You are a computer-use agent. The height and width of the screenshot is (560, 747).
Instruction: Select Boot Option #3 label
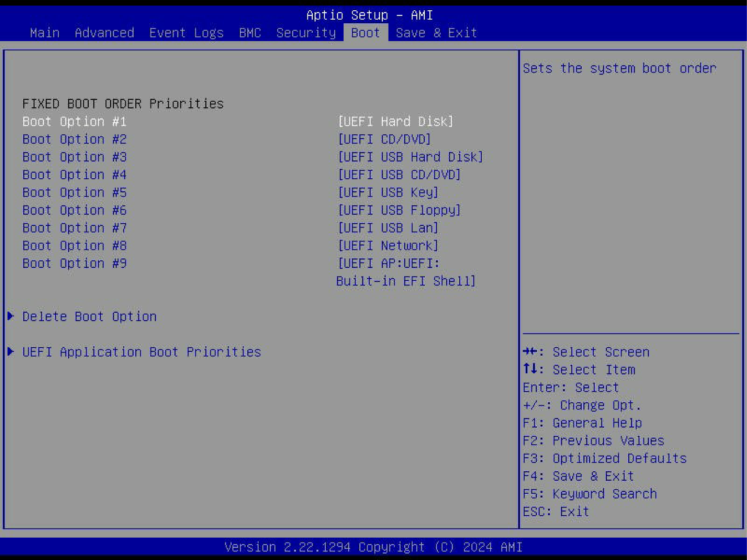[x=74, y=157]
